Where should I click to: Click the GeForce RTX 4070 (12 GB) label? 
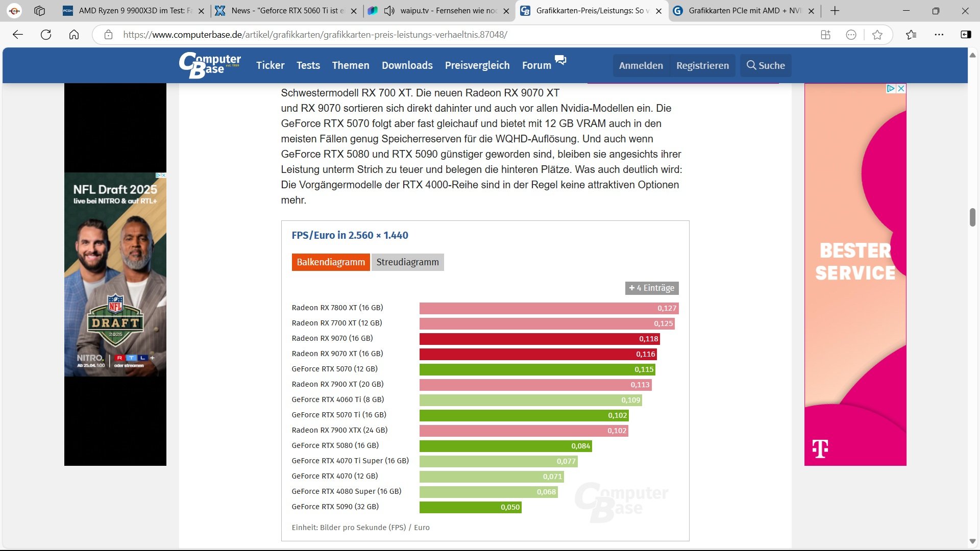[335, 476]
